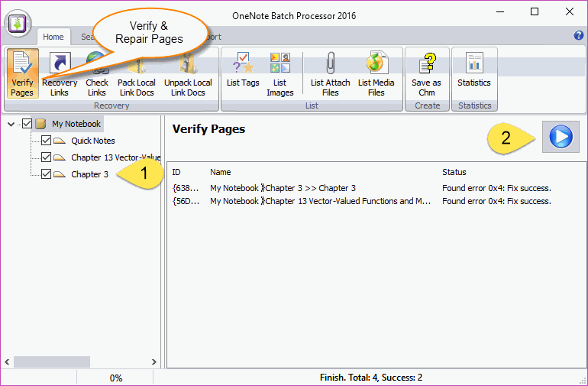Toggle the Chapter 3 section checkbox
588x386 pixels.
point(46,174)
